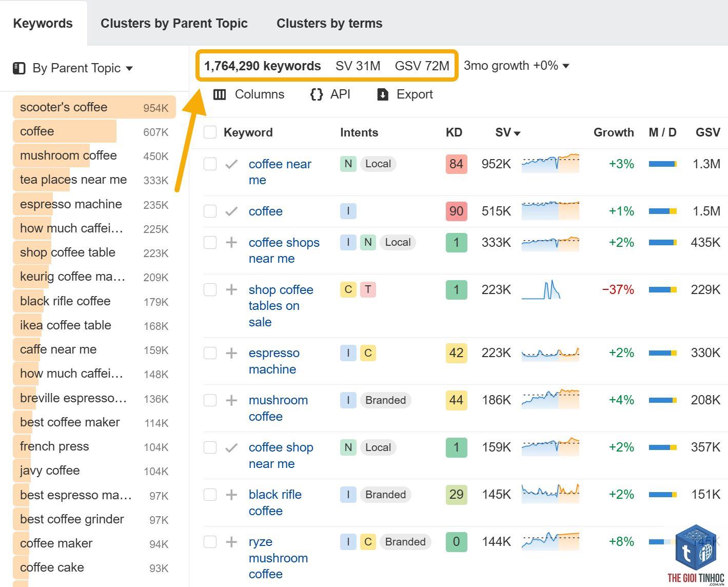The image size is (728, 587).
Task: Check the mushroom coffee row checkbox
Action: 210,400
